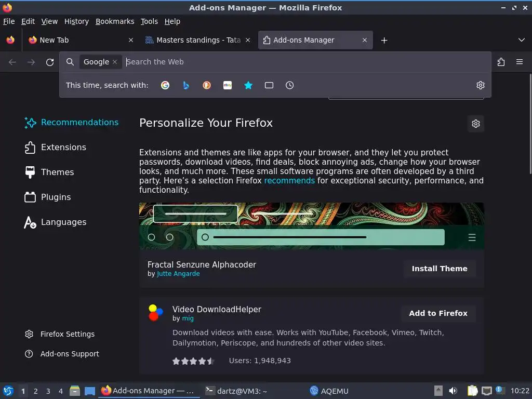The width and height of the screenshot is (532, 399).
Task: Search bookmarks with the star icon
Action: pos(248,85)
